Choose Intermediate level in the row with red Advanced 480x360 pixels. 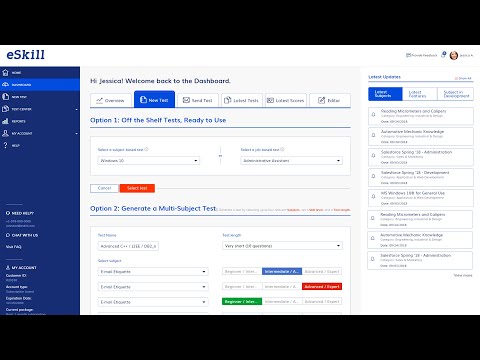point(282,287)
